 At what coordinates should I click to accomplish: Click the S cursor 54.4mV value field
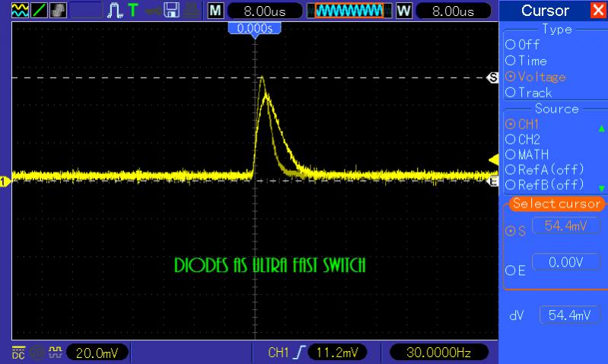click(x=565, y=226)
